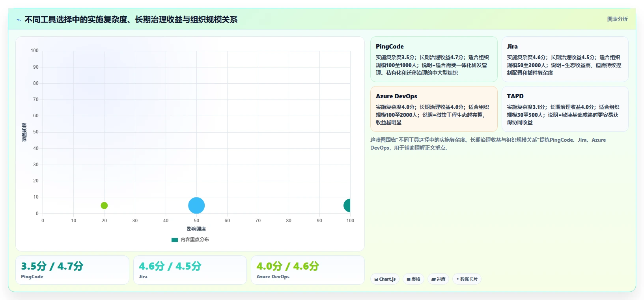The width and height of the screenshot is (644, 300).
Task: Click the lightning icon beside the chart title
Action: pos(19,20)
